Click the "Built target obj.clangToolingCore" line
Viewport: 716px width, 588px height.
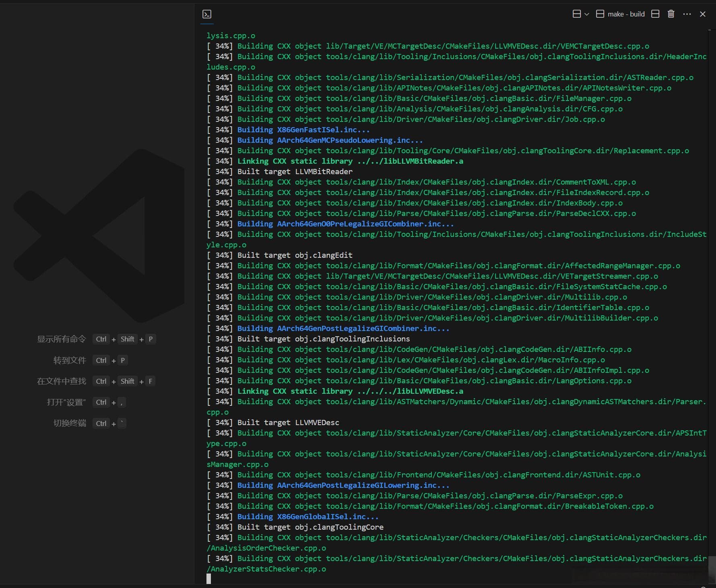[x=295, y=527]
